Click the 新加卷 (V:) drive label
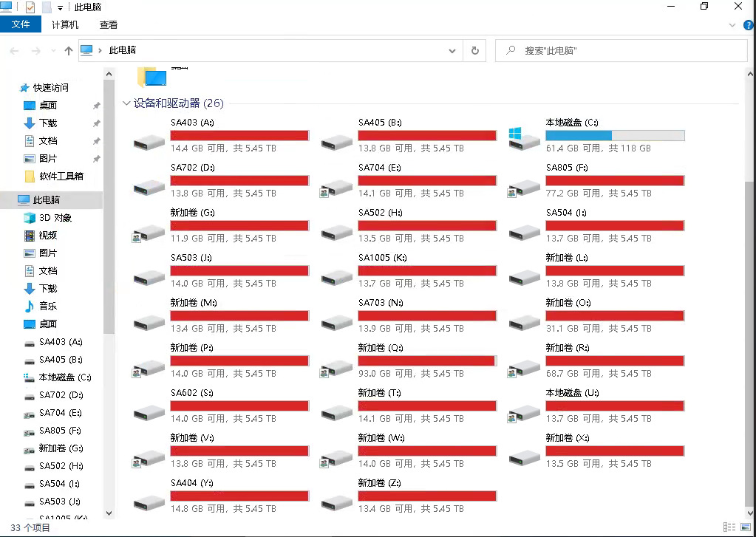The width and height of the screenshot is (756, 537). pyautogui.click(x=192, y=438)
